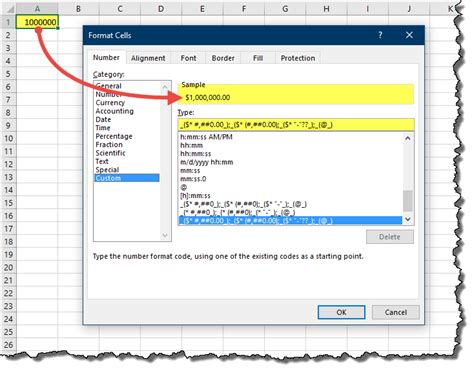Image resolution: width=474 pixels, height=371 pixels.
Task: Click the help question mark icon in Format Cells
Action: coord(380,35)
